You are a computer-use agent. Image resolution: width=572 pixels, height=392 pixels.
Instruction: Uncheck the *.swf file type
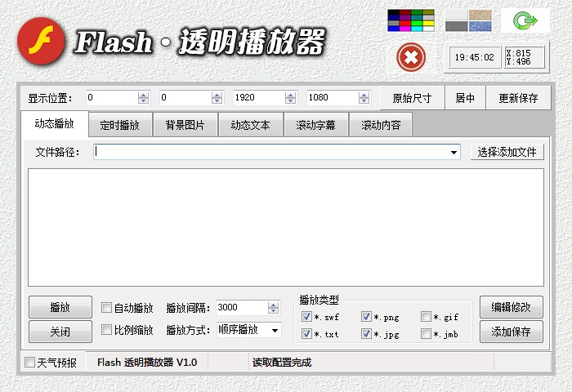coord(306,317)
